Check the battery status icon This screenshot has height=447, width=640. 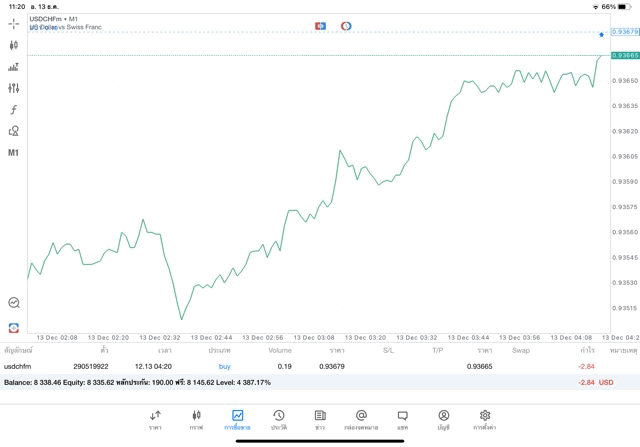tap(624, 7)
